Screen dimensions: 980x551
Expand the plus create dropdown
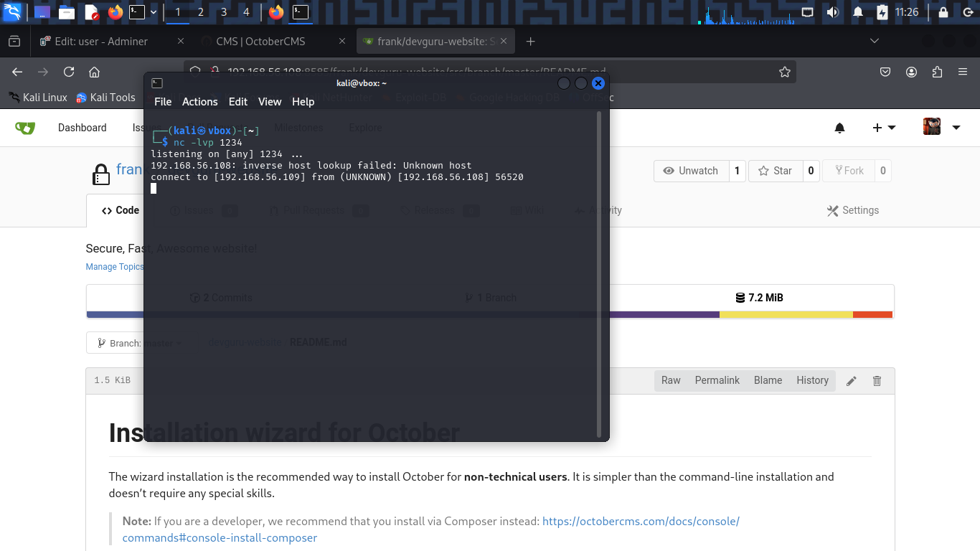(x=884, y=128)
